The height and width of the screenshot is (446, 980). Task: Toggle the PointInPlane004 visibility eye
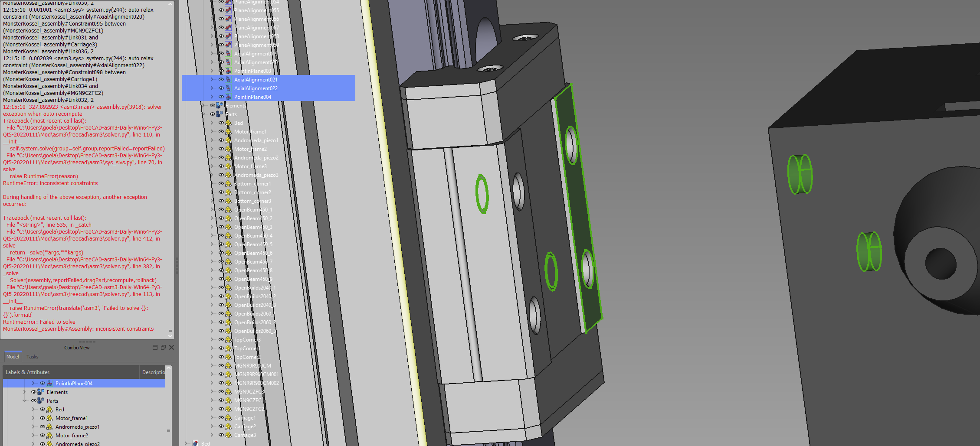[x=221, y=97]
